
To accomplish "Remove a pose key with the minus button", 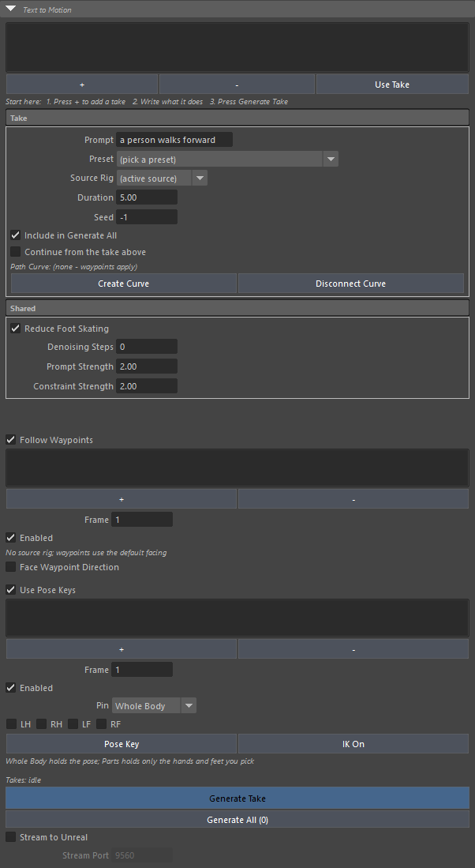I will coord(353,649).
